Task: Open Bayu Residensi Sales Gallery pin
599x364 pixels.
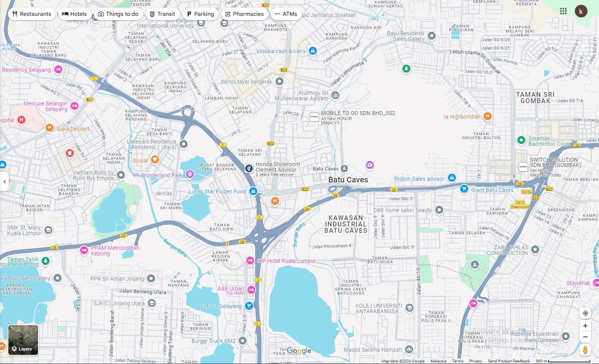Action: [x=432, y=36]
